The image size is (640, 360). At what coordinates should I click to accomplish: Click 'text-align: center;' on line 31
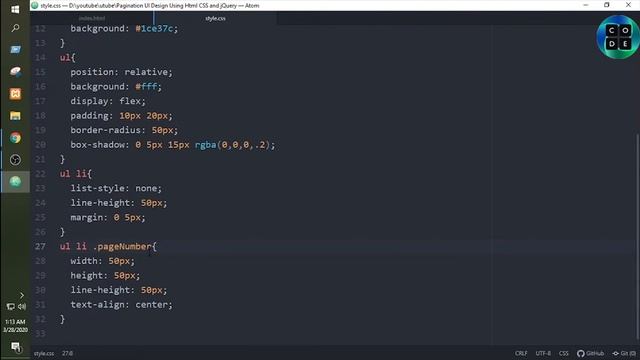pos(121,305)
